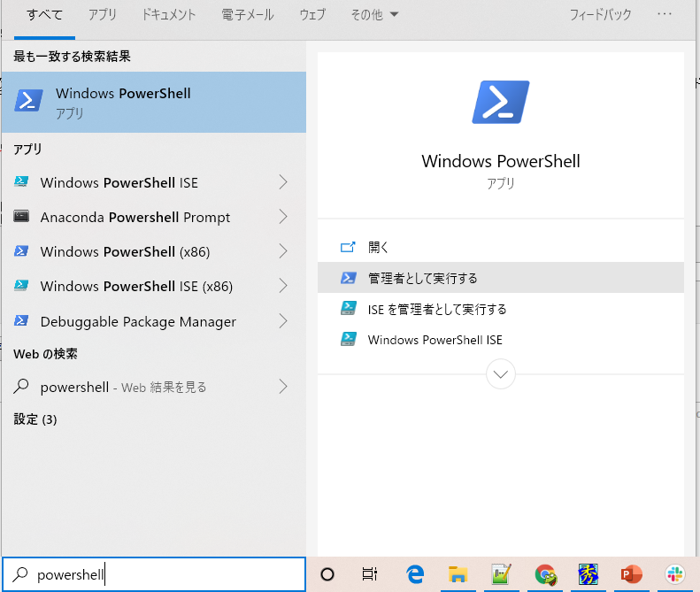Screen dimensions: 700x592
Task: Click the PowerShell icon beside 管理者として実行する
Action: point(348,278)
